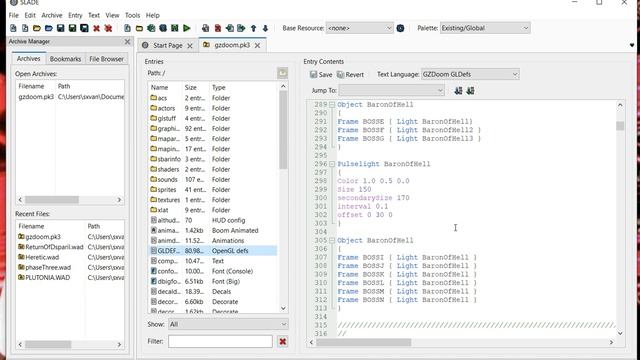This screenshot has height=360, width=640.
Task: Click the Import Entry toolbar icon
Action: click(x=229, y=28)
